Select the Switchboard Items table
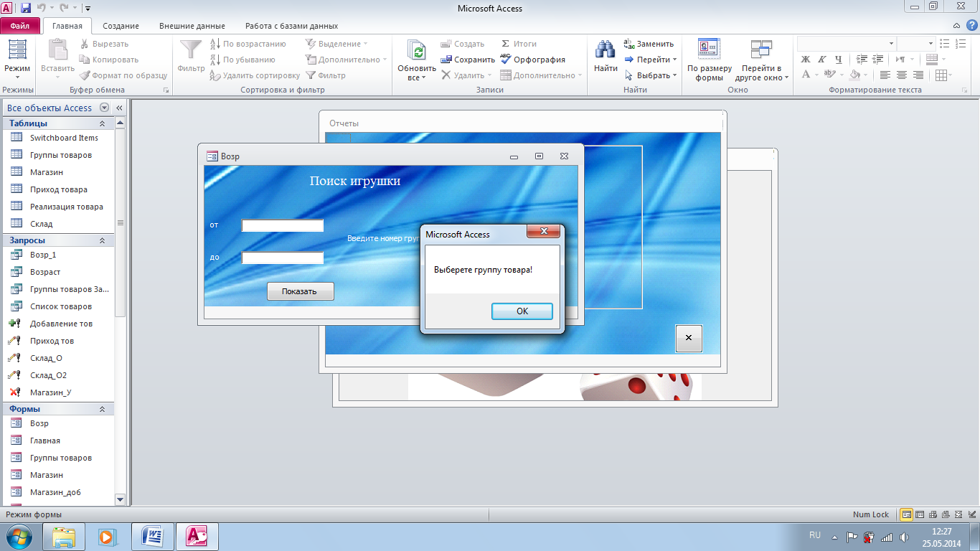 (59, 138)
